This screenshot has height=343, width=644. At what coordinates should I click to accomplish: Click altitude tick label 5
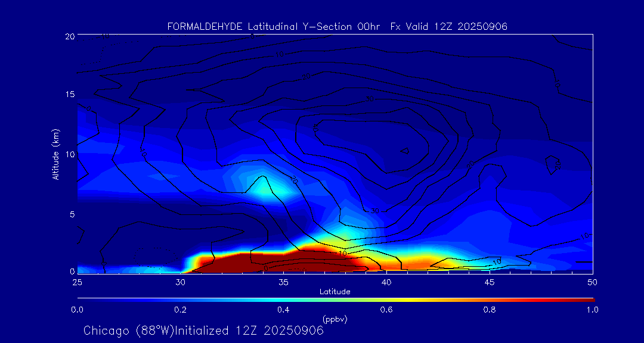point(72,214)
